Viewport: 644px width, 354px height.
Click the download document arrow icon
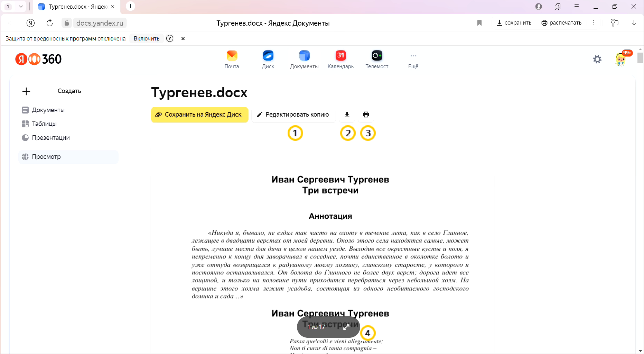(347, 115)
